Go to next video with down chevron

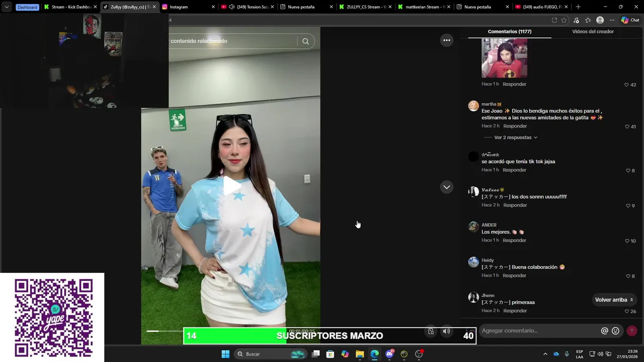click(x=446, y=187)
